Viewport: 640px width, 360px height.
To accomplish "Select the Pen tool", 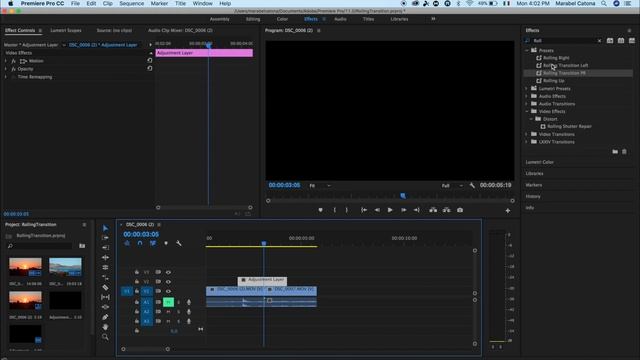I will click(x=105, y=317).
